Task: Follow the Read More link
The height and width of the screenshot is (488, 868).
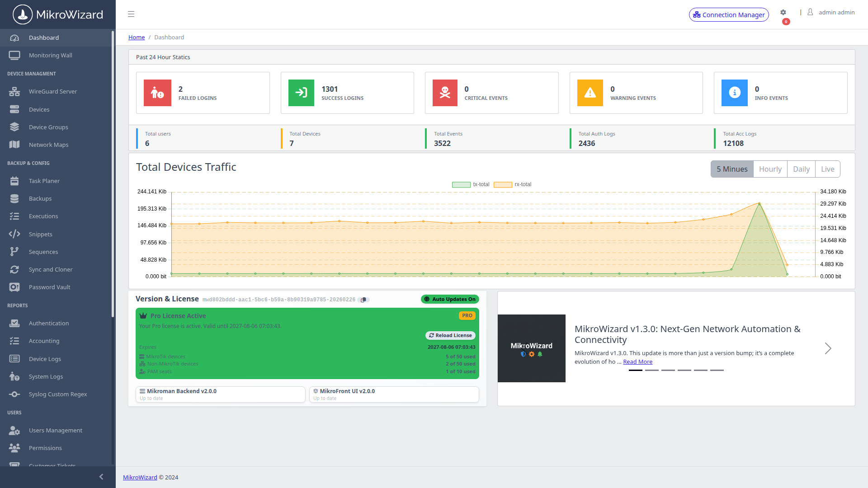Action: (637, 362)
